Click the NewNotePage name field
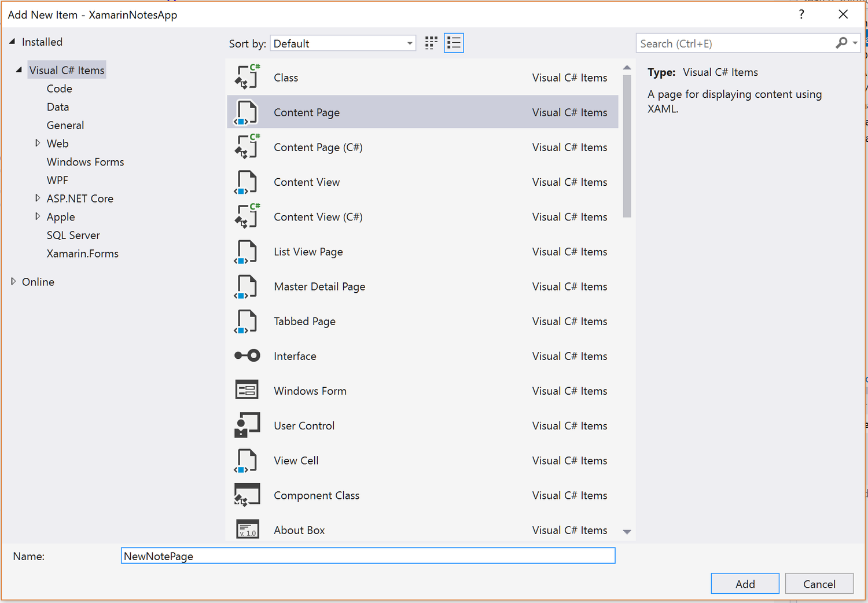This screenshot has width=868, height=603. (x=368, y=556)
